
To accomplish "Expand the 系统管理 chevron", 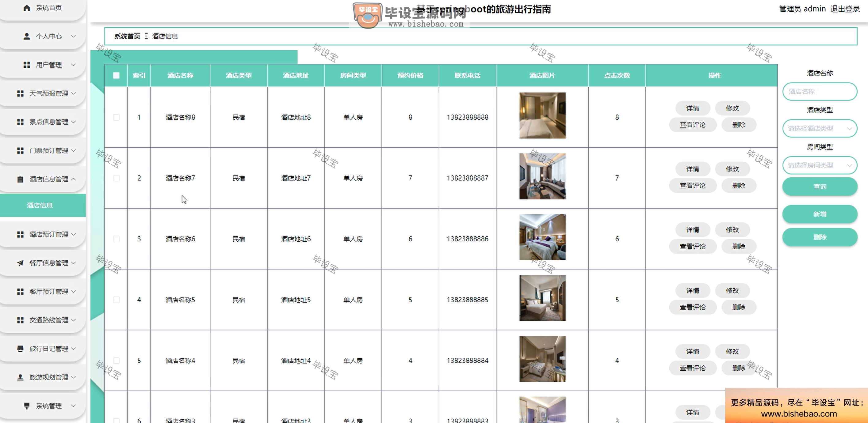I will click(x=74, y=406).
